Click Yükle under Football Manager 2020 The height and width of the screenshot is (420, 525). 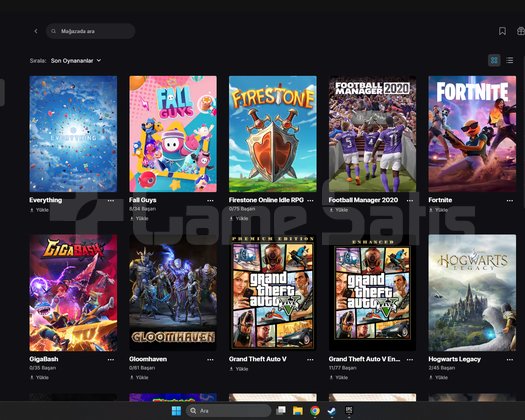click(x=339, y=210)
